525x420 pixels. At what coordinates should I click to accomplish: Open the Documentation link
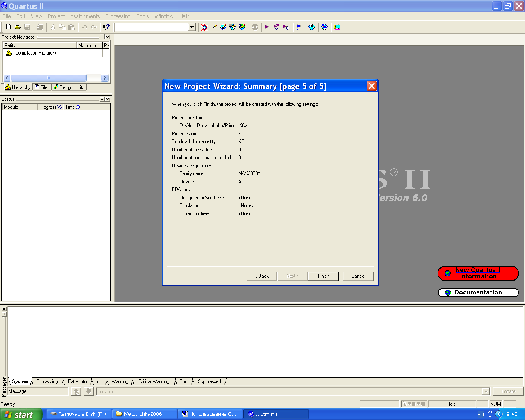(478, 292)
